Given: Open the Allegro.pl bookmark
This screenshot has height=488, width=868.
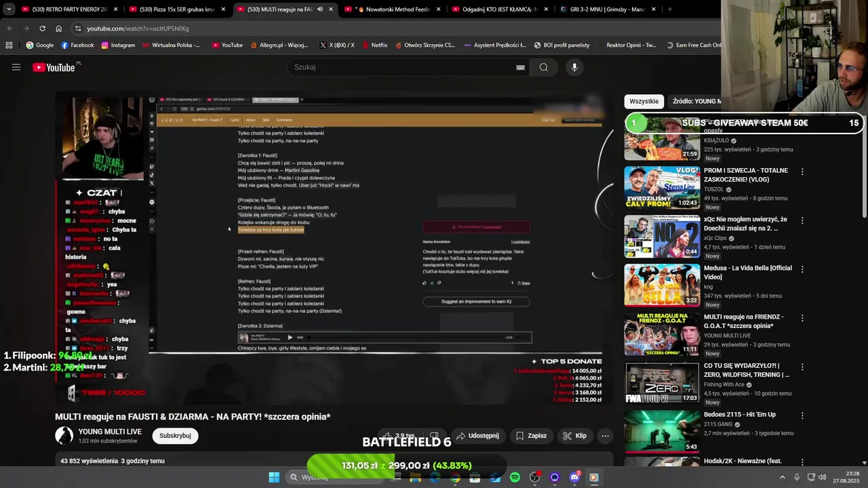Looking at the screenshot, I should point(279,45).
